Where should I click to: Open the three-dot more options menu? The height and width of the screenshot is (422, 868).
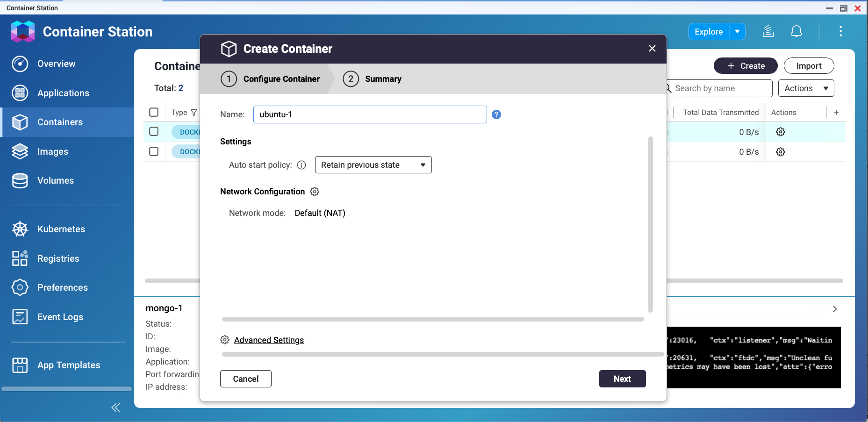click(840, 31)
